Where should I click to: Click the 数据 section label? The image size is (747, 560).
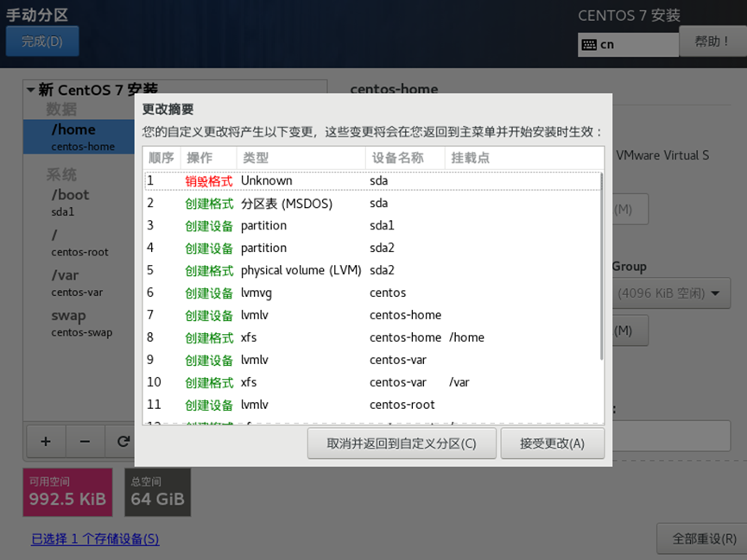tap(61, 109)
